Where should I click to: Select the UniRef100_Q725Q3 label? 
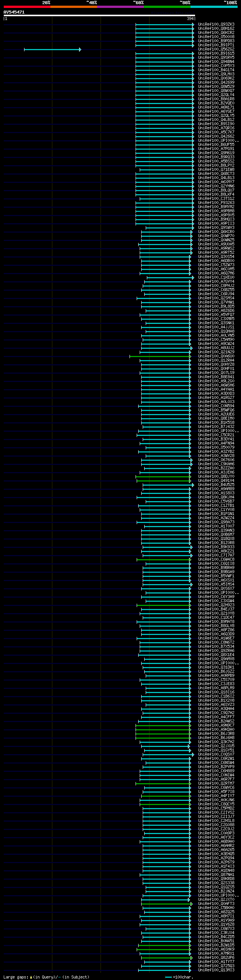(x=216, y=966)
